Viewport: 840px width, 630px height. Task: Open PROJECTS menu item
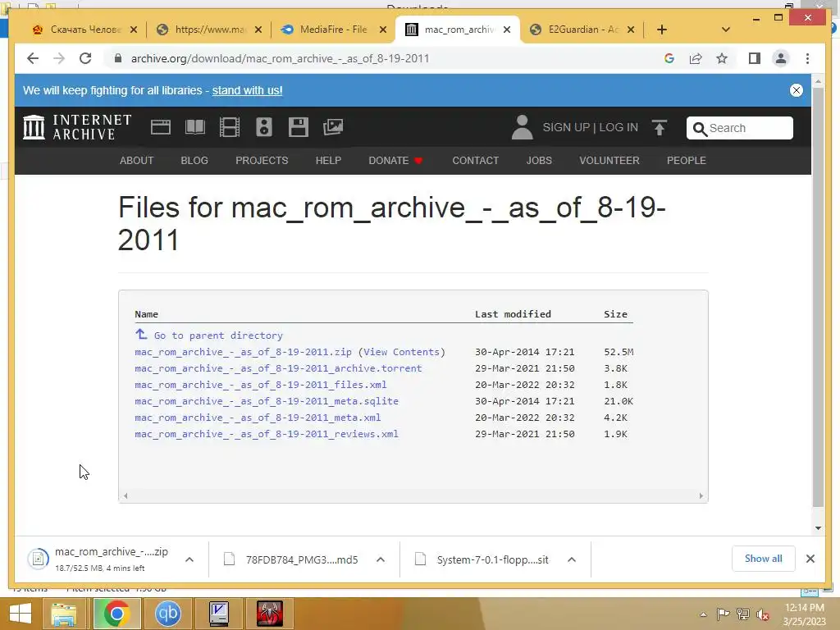[x=262, y=160]
